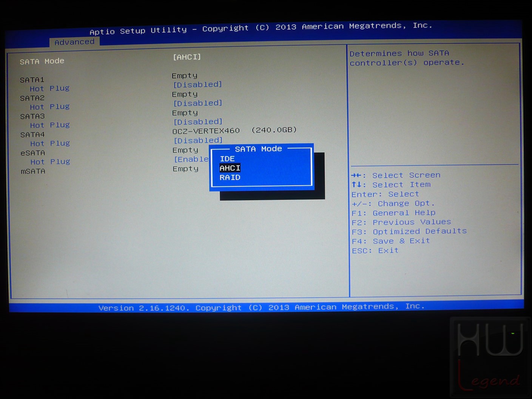532x399 pixels.
Task: Click the F2: Previous Values hint
Action: 401,222
